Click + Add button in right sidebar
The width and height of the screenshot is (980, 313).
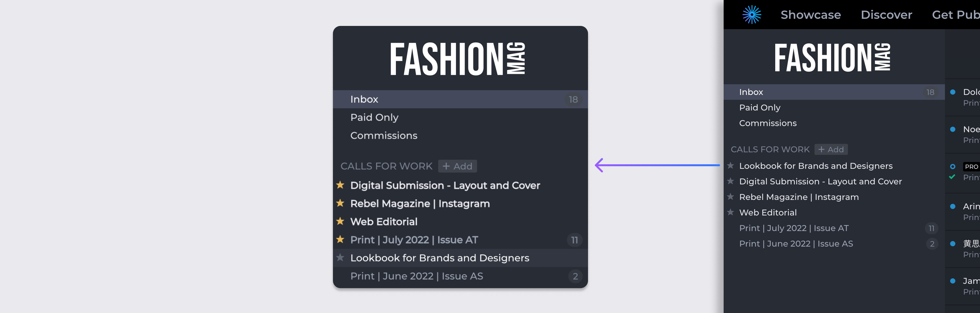[831, 149]
